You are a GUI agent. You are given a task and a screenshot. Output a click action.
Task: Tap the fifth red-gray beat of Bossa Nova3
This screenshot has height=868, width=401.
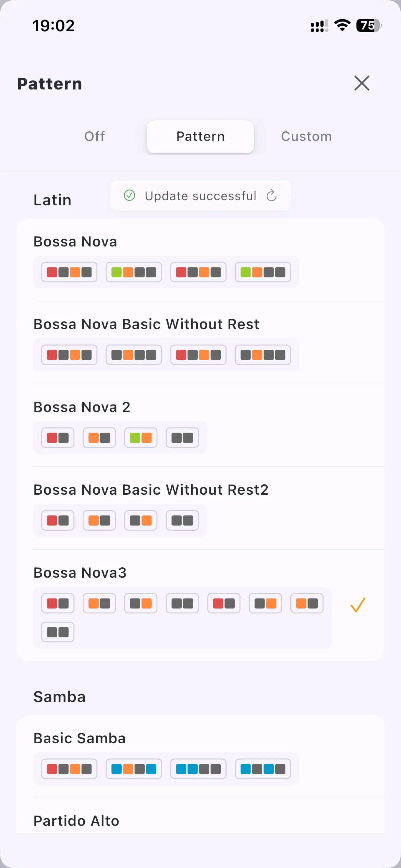point(224,603)
